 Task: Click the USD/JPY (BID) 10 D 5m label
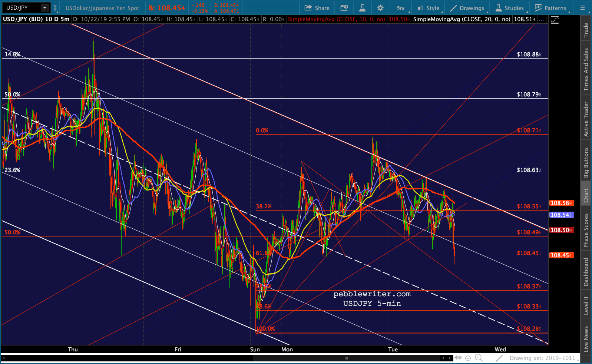(x=36, y=19)
